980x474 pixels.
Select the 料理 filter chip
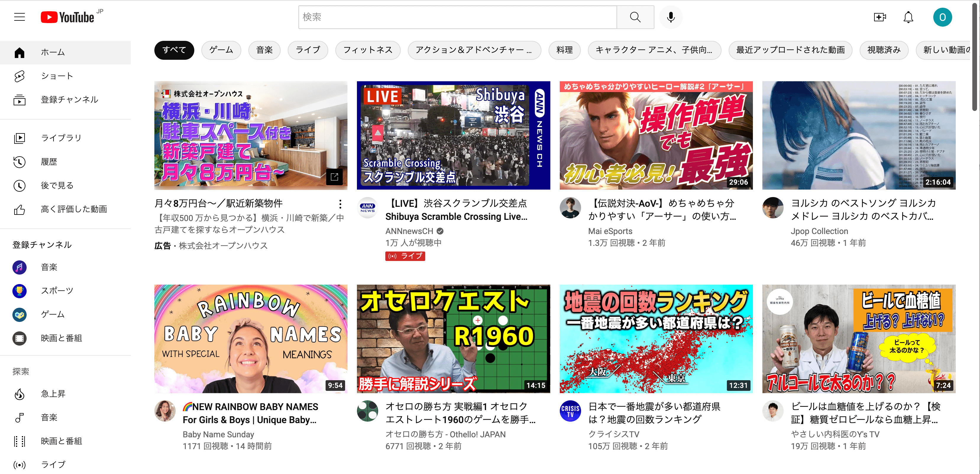pos(564,50)
